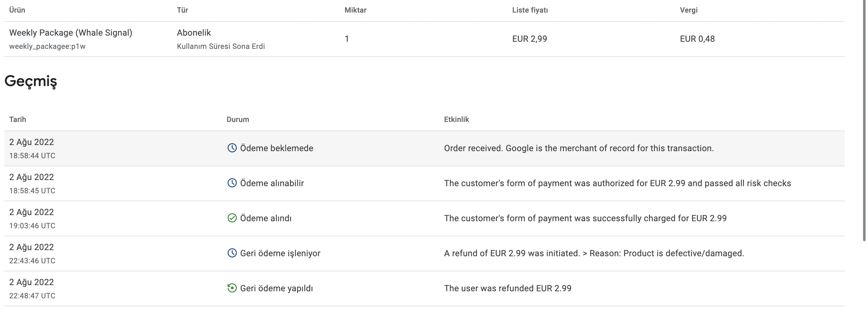Click the Vergi column header

[x=689, y=10]
